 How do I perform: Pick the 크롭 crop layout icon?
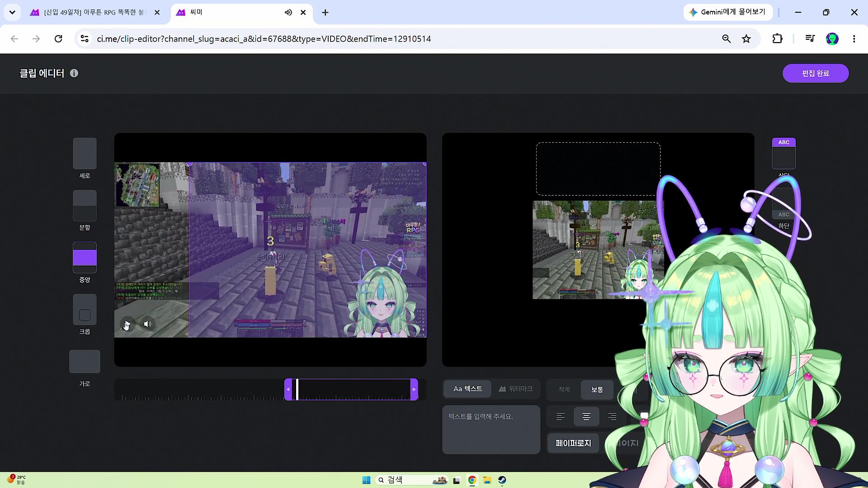85,310
